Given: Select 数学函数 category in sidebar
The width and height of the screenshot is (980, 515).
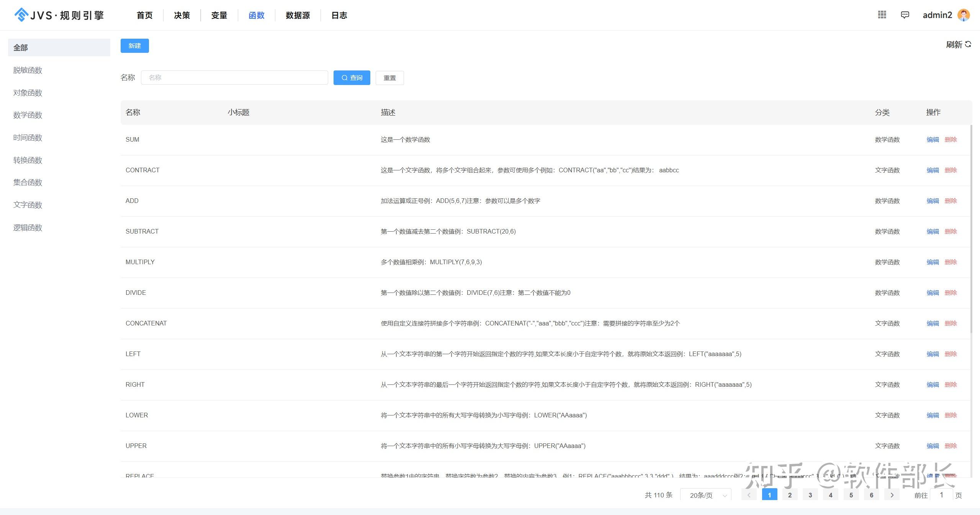Looking at the screenshot, I should (x=28, y=115).
